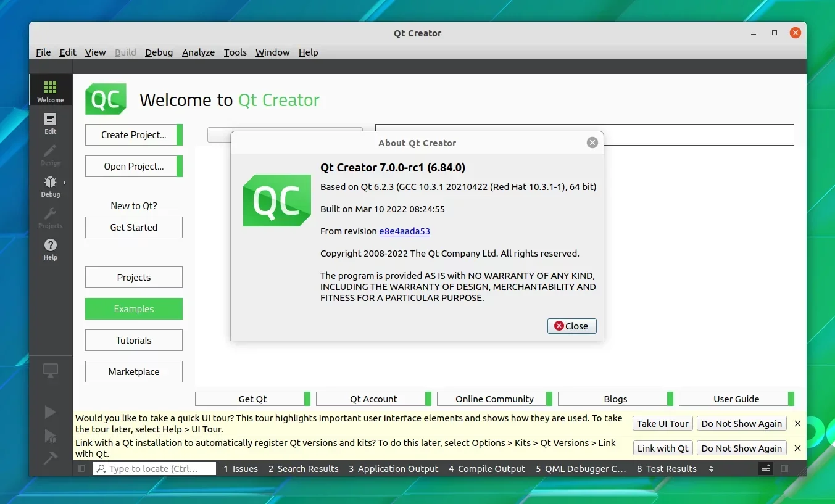
Task: Dismiss the Link with Qt notification bar
Action: tap(797, 448)
